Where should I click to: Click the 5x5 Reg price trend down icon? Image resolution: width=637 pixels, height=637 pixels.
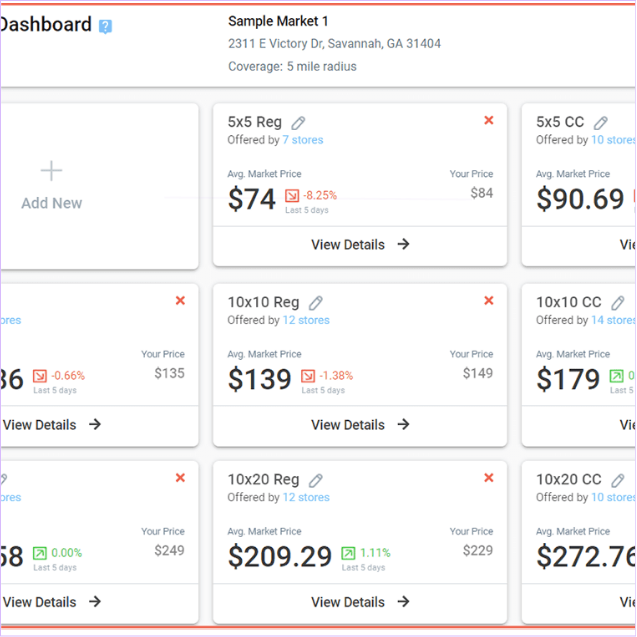292,196
